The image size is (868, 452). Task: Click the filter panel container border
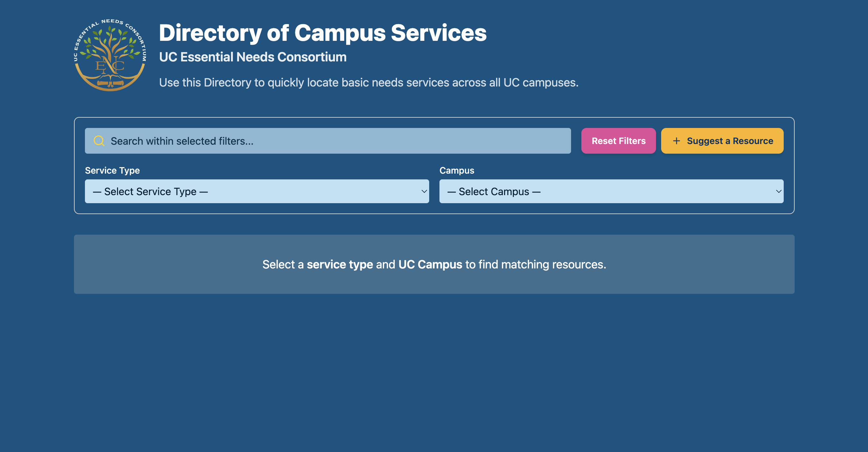coord(434,118)
